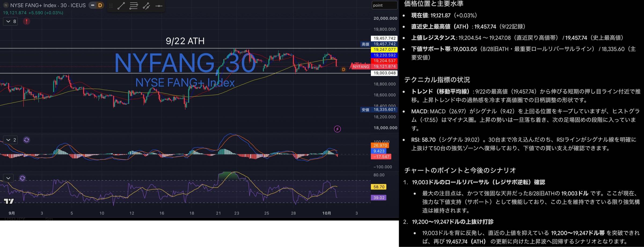Select the parallel channel drawing tool

tap(146, 6)
